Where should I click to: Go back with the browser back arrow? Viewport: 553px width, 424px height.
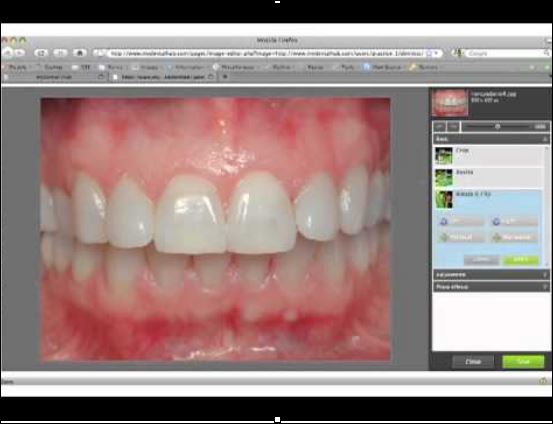(8, 53)
